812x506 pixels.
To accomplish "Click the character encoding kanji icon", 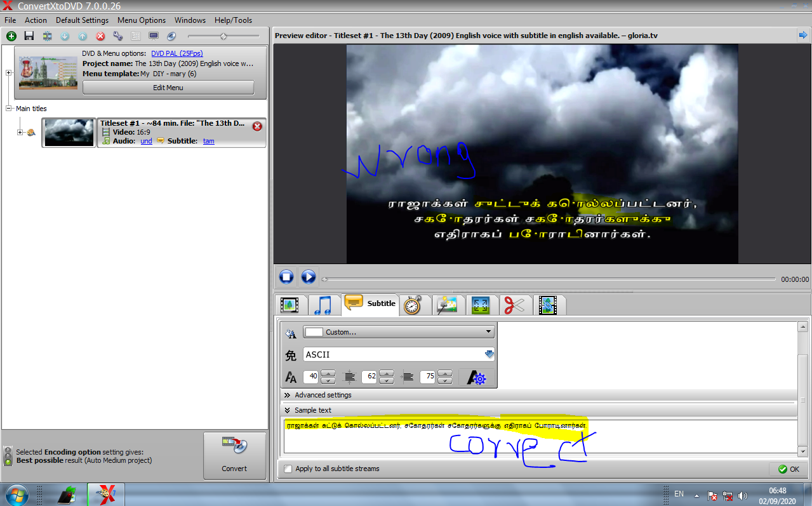I will tap(291, 355).
